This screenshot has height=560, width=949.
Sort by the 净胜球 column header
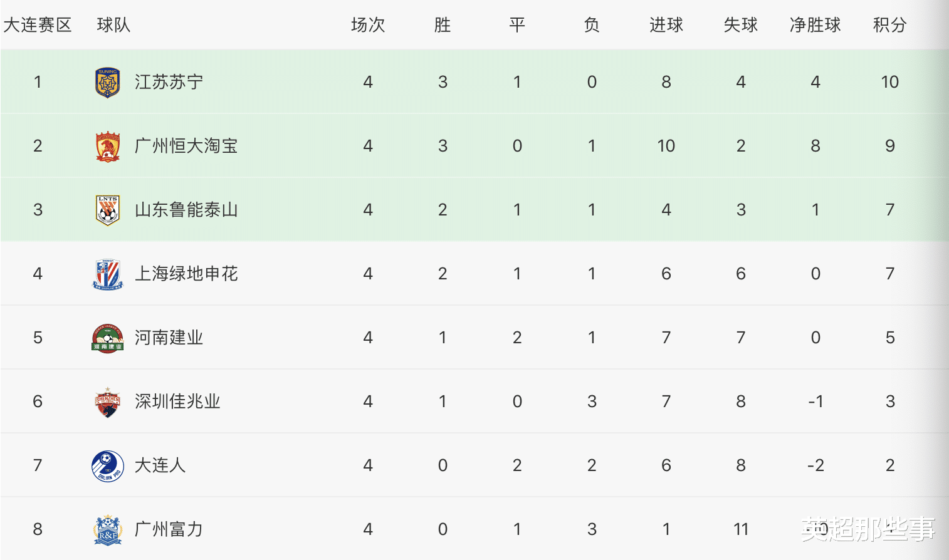click(x=815, y=25)
